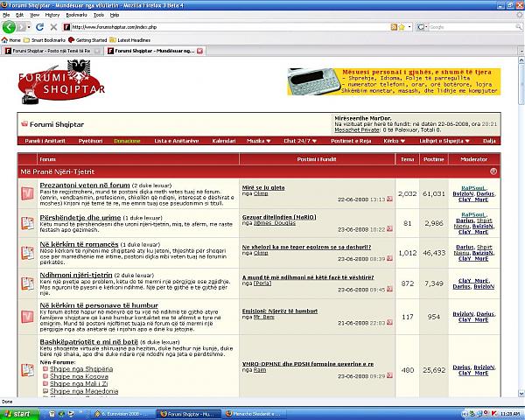This screenshot has height=420, width=525.
Task: Open the search engine selector dropdown
Action: [422, 27]
